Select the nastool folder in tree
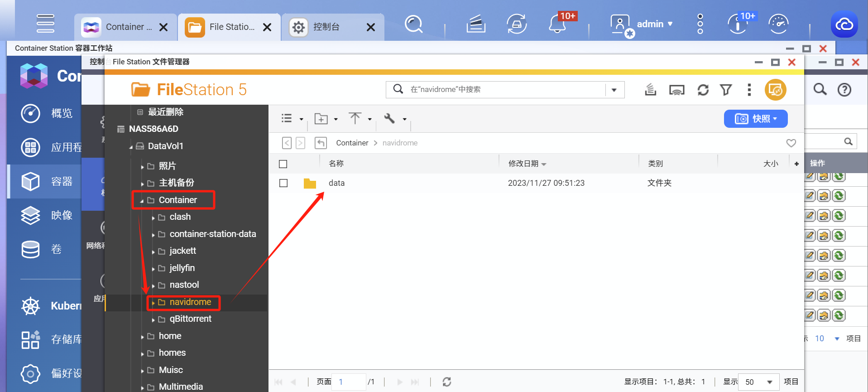This screenshot has width=868, height=392. click(x=184, y=285)
